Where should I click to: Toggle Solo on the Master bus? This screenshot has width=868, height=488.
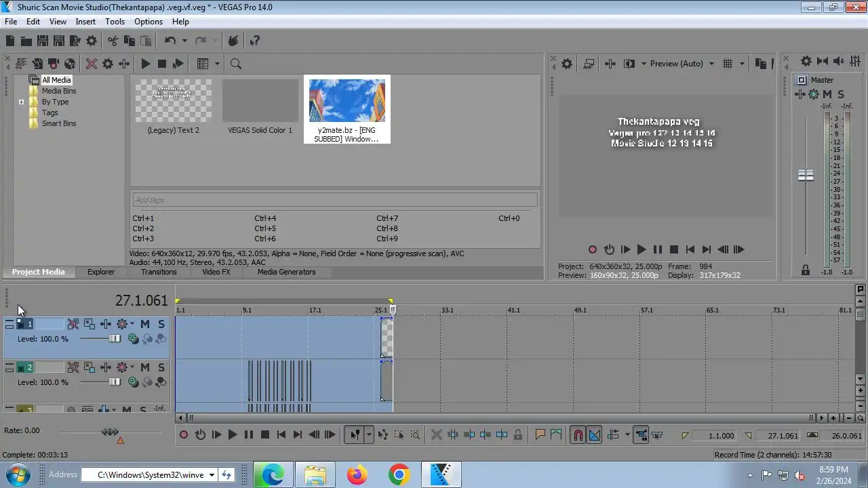click(841, 94)
